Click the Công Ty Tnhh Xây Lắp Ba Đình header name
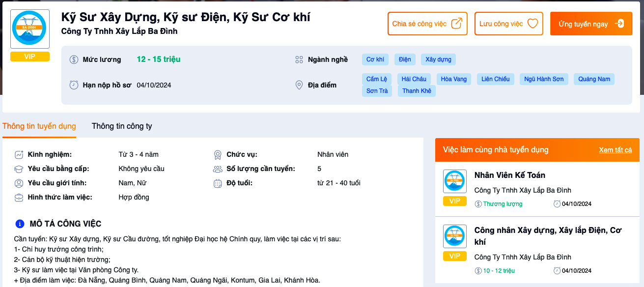644x287 pixels. 119,31
